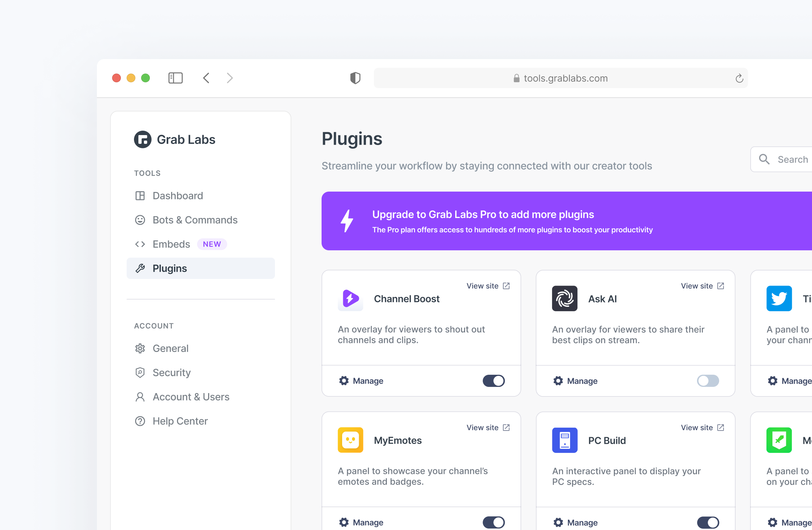
Task: Switch off the PC Build toggle
Action: 708,522
